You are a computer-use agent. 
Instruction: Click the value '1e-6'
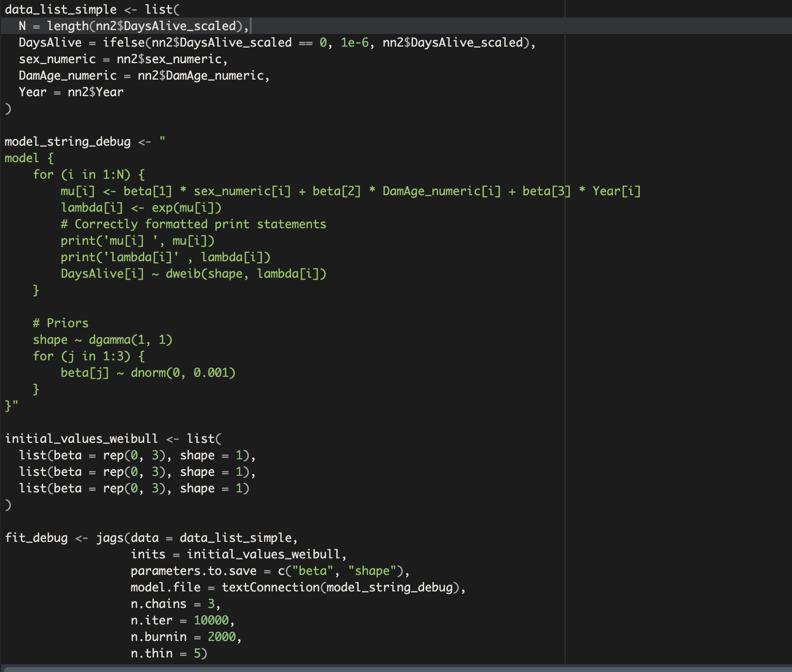pos(355,42)
